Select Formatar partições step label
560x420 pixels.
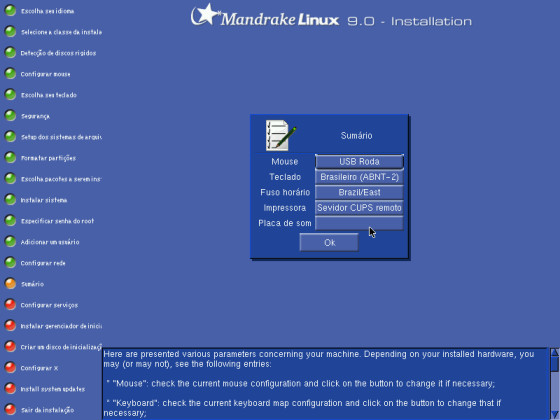[x=48, y=158]
